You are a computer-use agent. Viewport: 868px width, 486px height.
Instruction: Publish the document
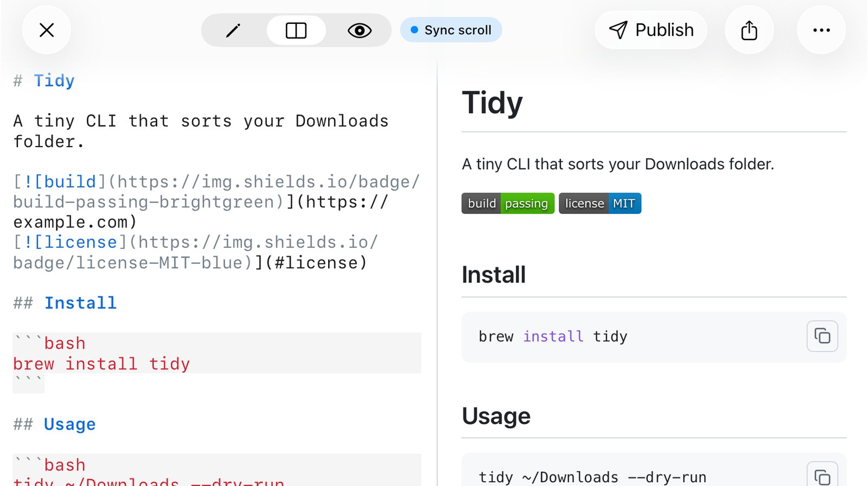click(x=651, y=30)
